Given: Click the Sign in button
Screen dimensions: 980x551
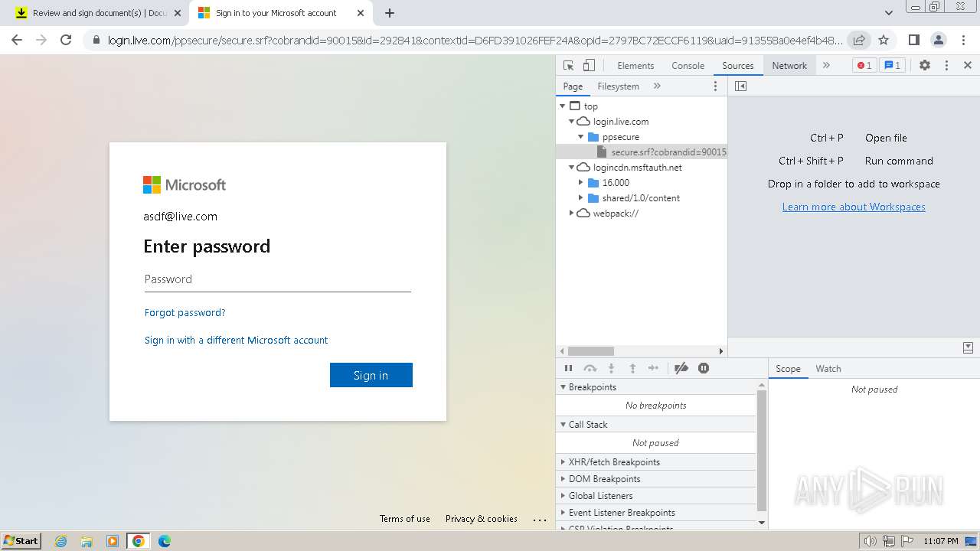Looking at the screenshot, I should click(x=371, y=375).
